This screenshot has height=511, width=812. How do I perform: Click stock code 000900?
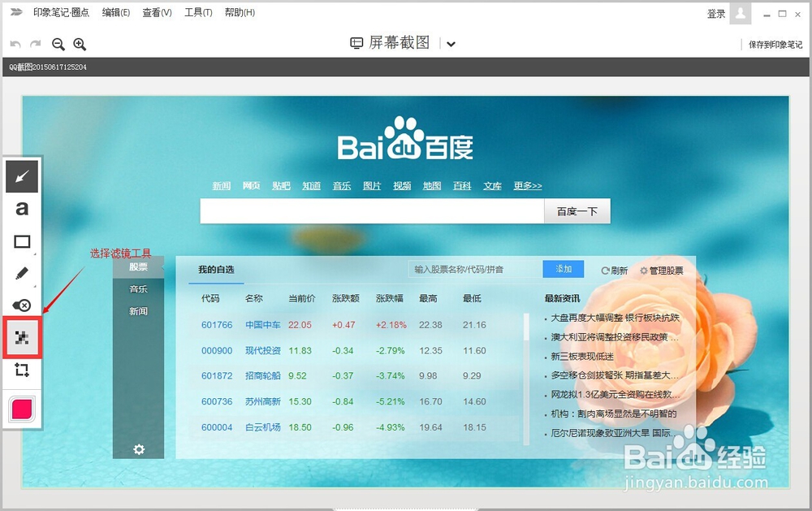(217, 351)
